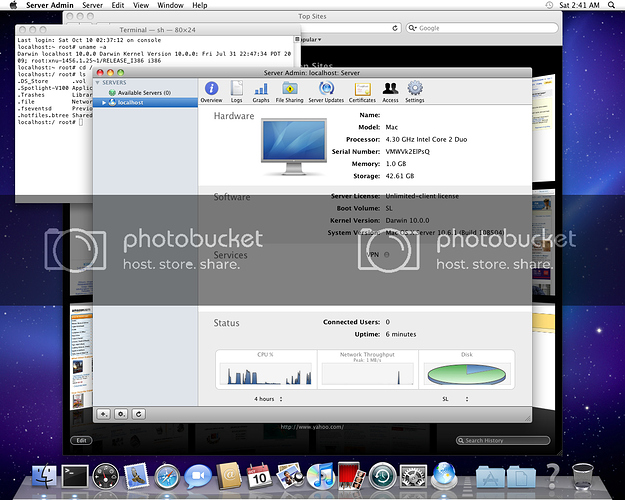Open iPhoto from the Dock
This screenshot has height=500, width=625.
pos(290,476)
